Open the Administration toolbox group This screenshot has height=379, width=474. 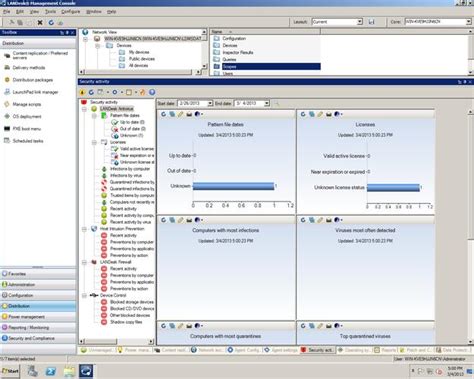(x=38, y=285)
